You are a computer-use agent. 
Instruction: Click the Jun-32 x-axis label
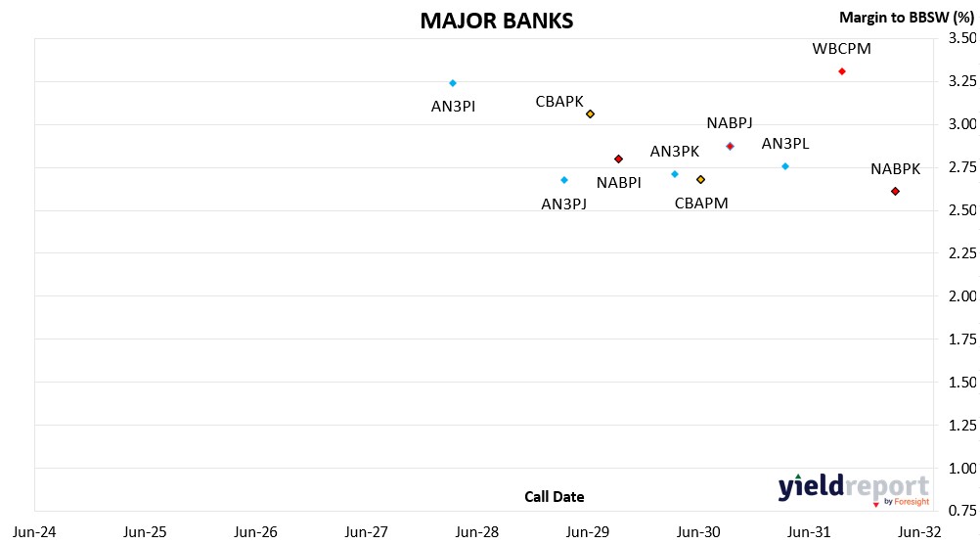pyautogui.click(x=919, y=532)
